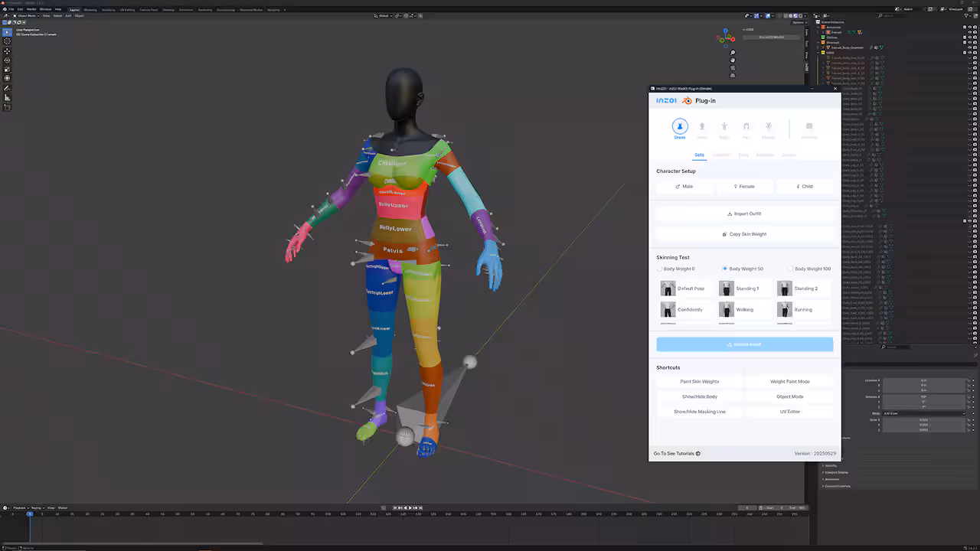Toggle Armature collection exclude checkbox in outliner

click(x=965, y=27)
